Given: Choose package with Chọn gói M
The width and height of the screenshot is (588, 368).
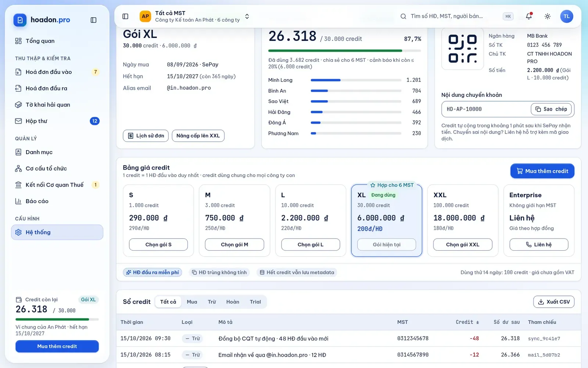Looking at the screenshot, I should pyautogui.click(x=234, y=245).
